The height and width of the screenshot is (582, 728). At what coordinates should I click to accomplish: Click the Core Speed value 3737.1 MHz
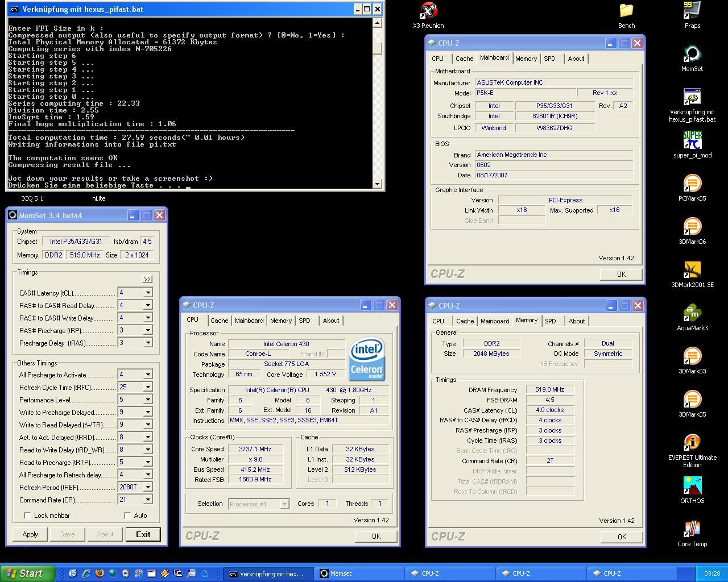point(256,449)
